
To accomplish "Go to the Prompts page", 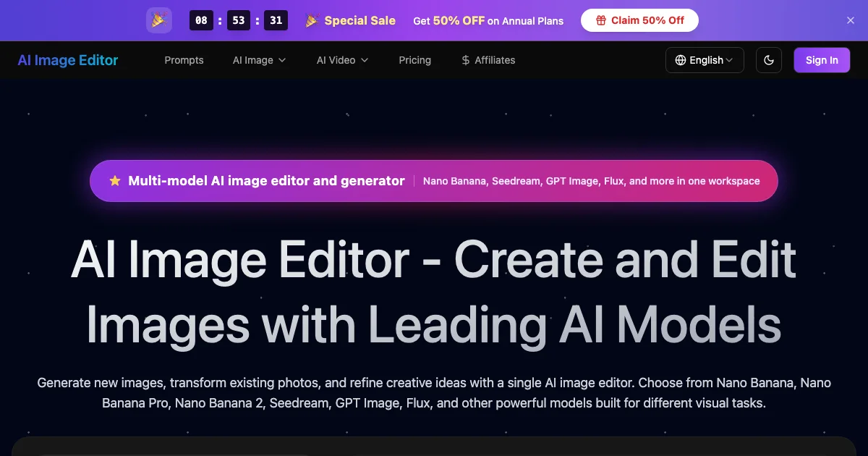I will click(x=184, y=60).
